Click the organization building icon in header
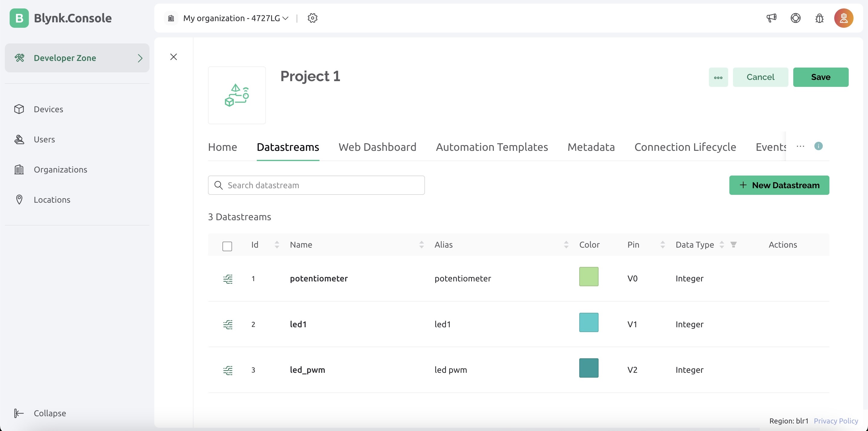Viewport: 868px width, 431px height. pos(171,18)
